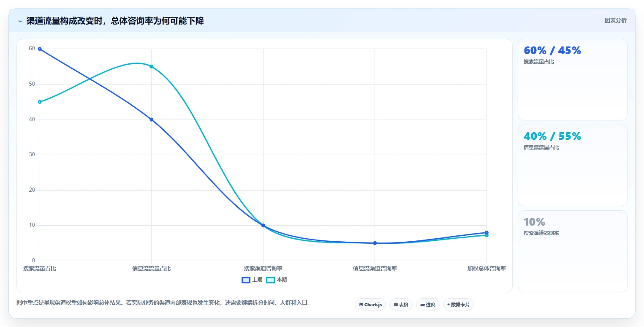Image resolution: width=644 pixels, height=327 pixels.
Task: Click the 本期 data point at 45 for 搜索流量占比
Action: pyautogui.click(x=40, y=102)
